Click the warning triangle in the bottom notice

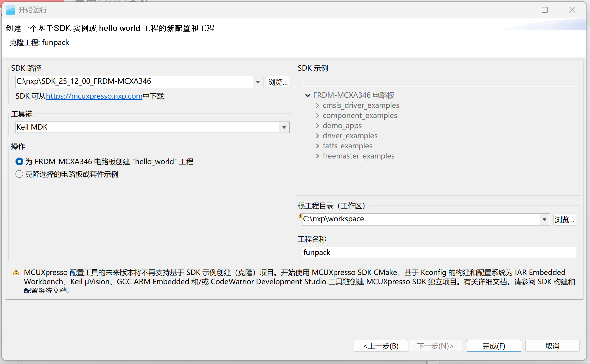point(16,272)
